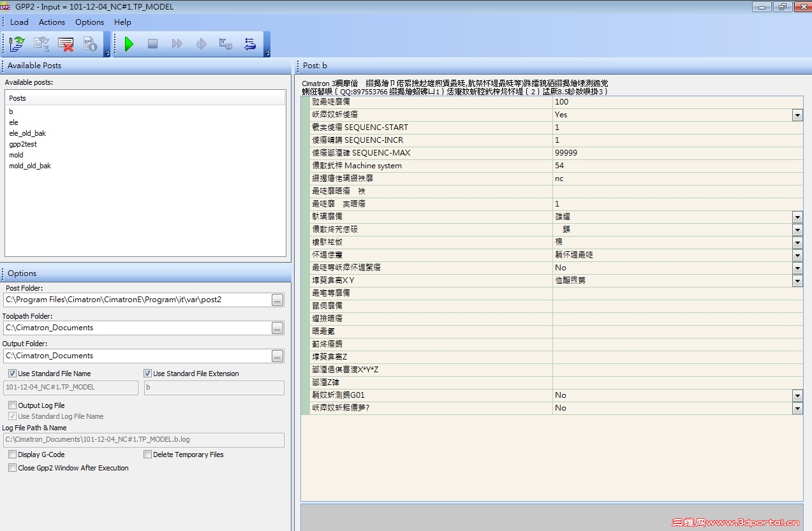
Task: Open dropdown below the row with value 1
Action: point(797,217)
